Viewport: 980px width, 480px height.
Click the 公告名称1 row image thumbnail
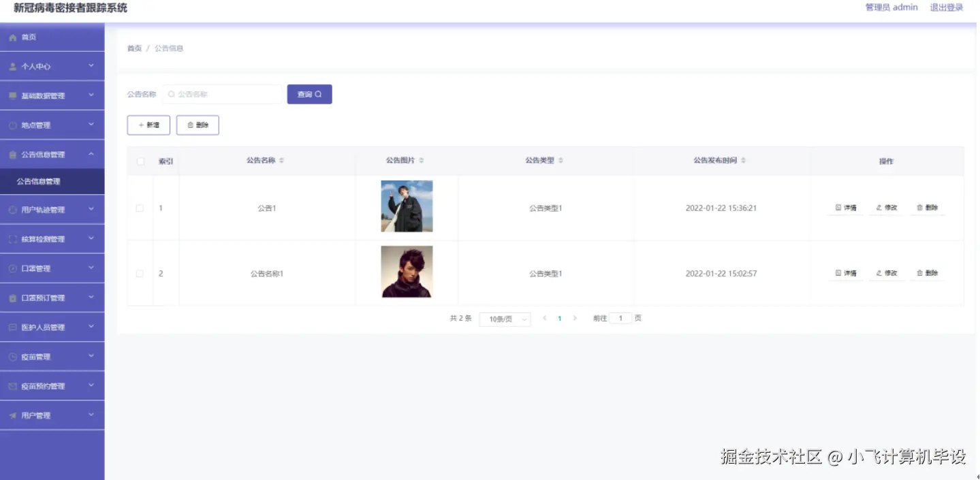pyautogui.click(x=407, y=272)
